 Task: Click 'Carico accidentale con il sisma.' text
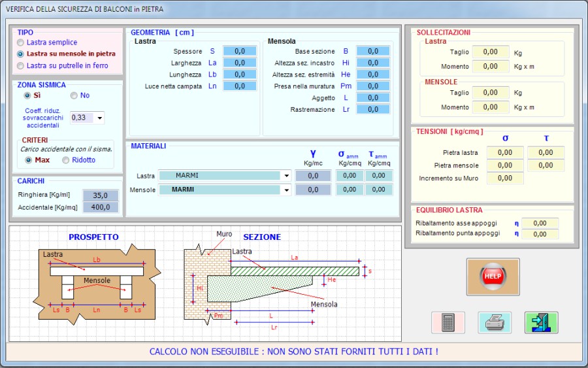coord(67,149)
